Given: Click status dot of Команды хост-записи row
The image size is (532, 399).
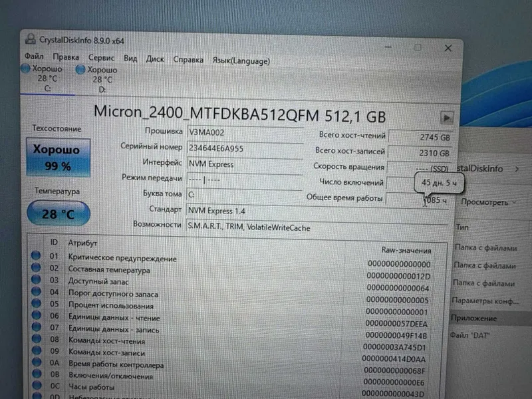Looking at the screenshot, I should (x=37, y=350).
